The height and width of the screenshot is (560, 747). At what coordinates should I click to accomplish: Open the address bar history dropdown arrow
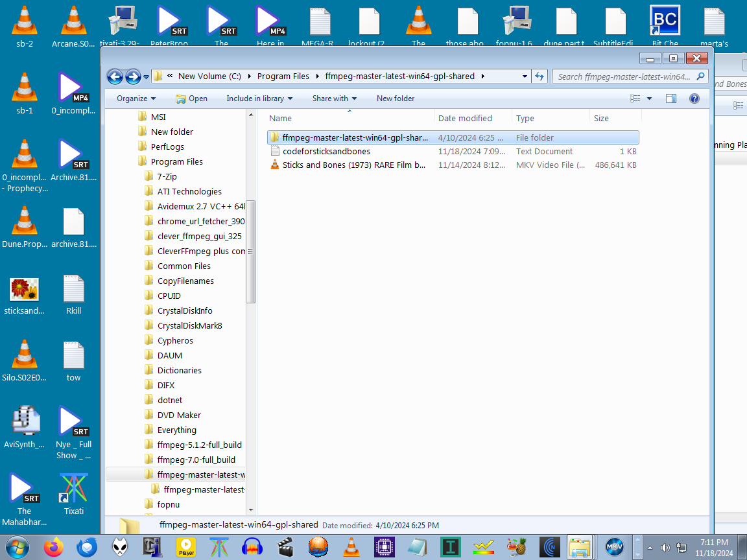tap(525, 76)
